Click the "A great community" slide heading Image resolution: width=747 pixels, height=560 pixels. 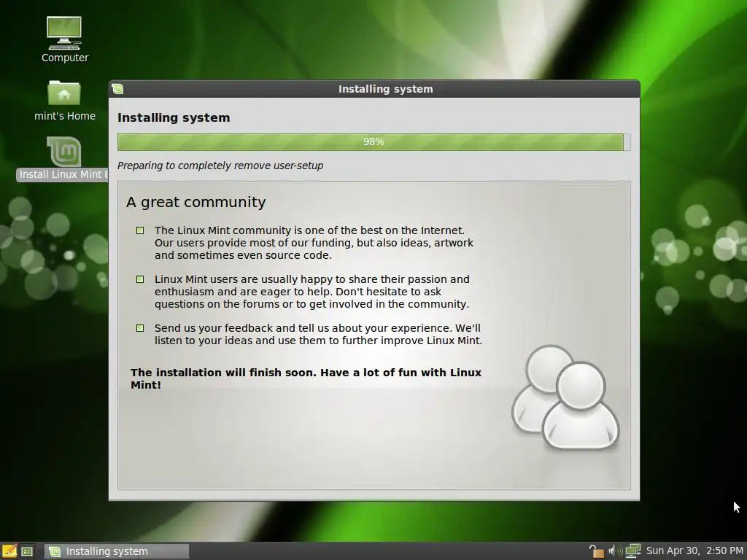coord(196,202)
